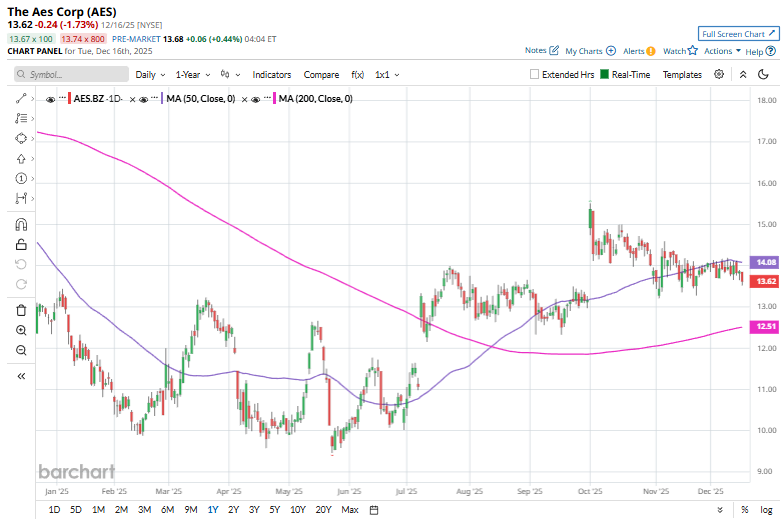Viewport: 783px width, 526px height.
Task: Hide the AES.BZ price series
Action: click(x=51, y=99)
